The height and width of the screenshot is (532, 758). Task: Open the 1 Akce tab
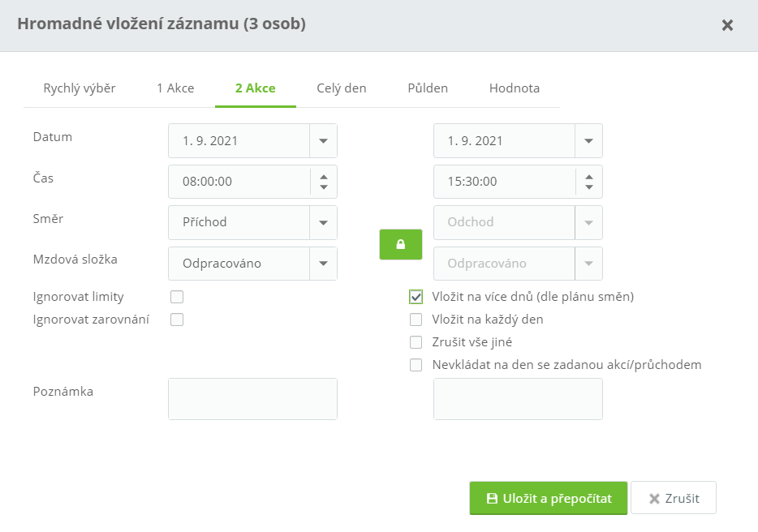point(174,88)
